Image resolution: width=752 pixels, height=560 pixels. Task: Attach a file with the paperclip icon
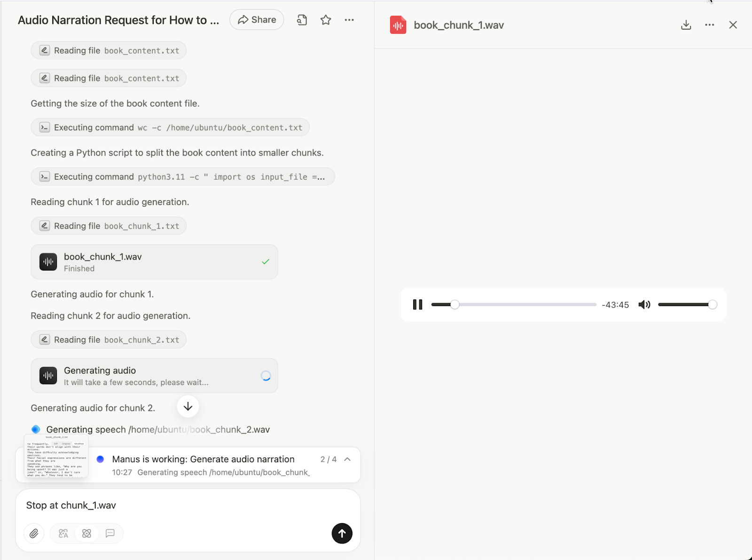click(x=34, y=533)
